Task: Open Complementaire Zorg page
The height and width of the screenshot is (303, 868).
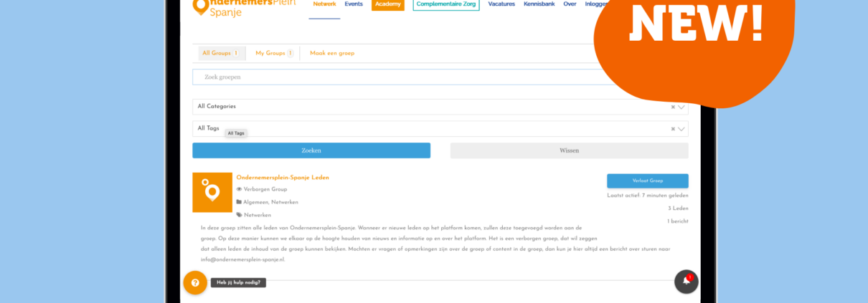Action: coord(446,4)
